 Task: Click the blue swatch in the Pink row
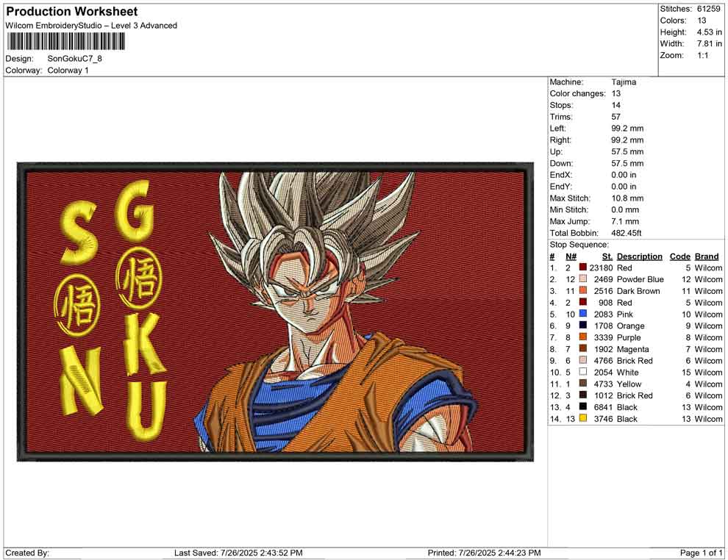(x=582, y=314)
